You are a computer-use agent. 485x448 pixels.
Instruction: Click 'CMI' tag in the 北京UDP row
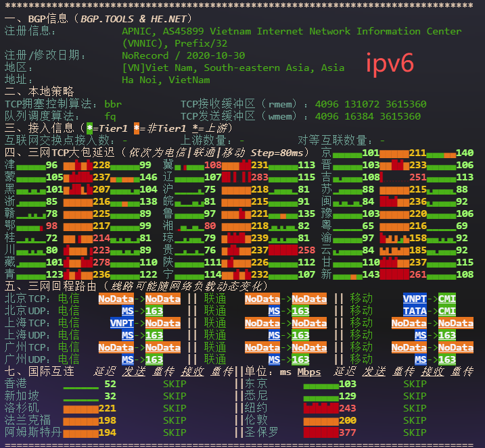[x=447, y=311]
